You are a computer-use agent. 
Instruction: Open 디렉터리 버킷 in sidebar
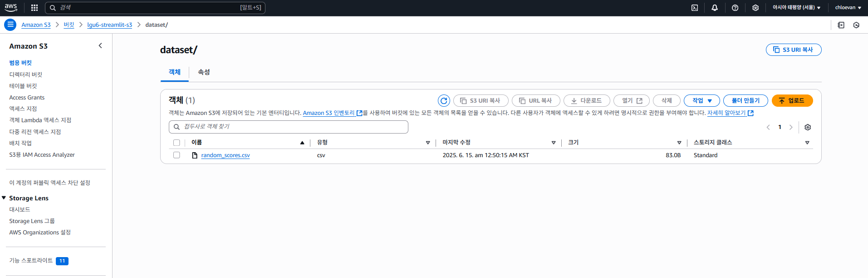[25, 74]
